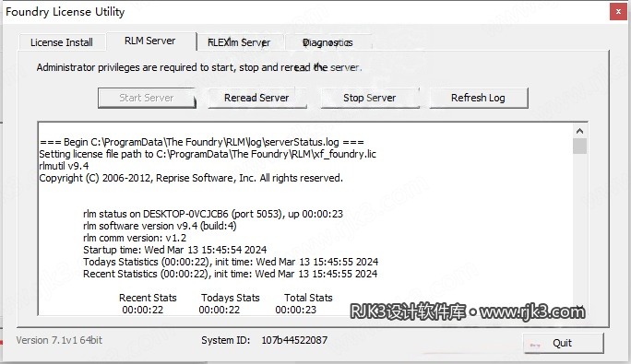The image size is (631, 364).
Task: Click the 'rlm comm version: v1.2' line
Action: point(135,238)
